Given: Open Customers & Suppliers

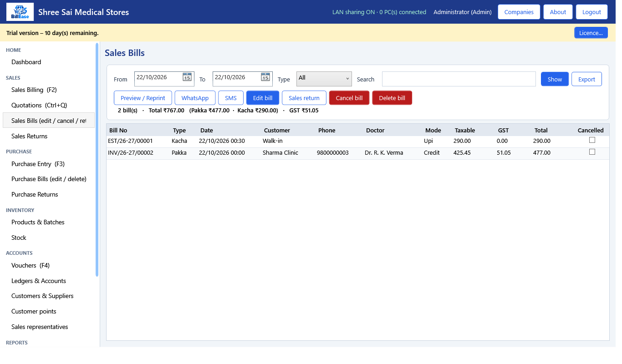Looking at the screenshot, I should [x=48, y=296].
